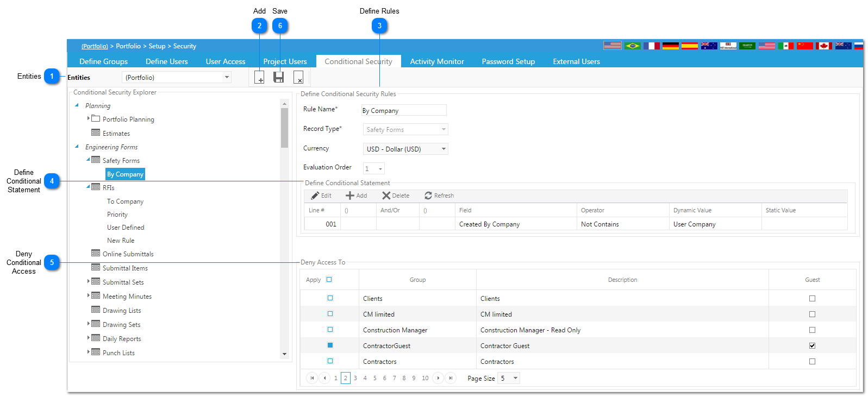Open the Project Users tab
Image resolution: width=868 pixels, height=397 pixels.
(285, 61)
